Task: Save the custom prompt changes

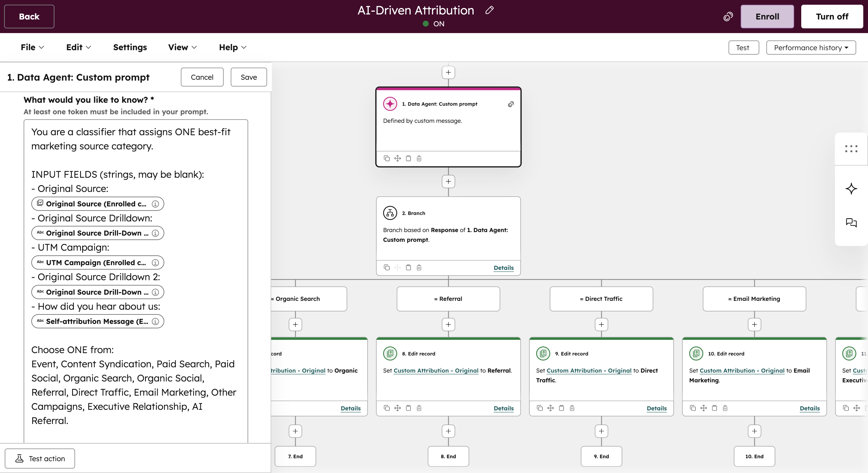Action: tap(249, 77)
